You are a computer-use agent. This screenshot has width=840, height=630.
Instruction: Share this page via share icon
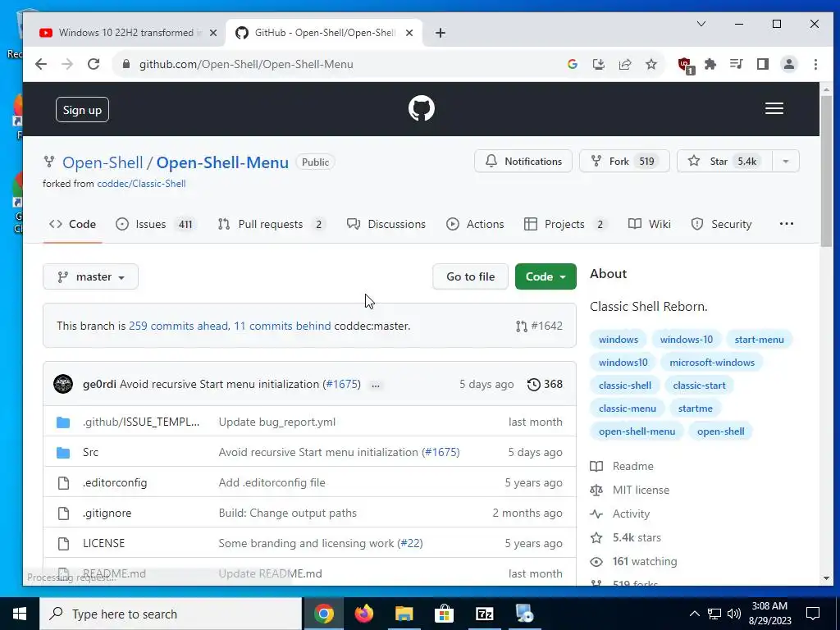click(624, 64)
